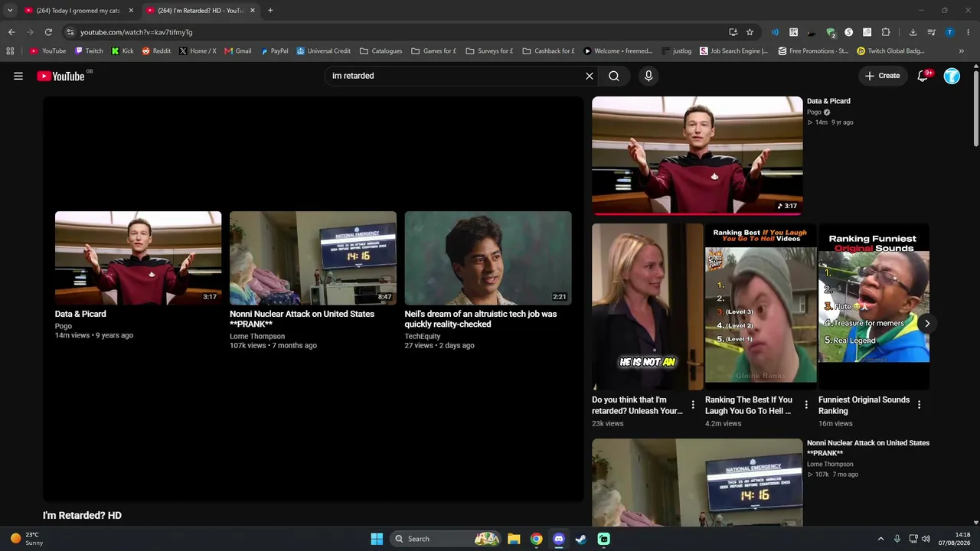
Task: Open Windows taskbar Search box
Action: tap(445, 539)
